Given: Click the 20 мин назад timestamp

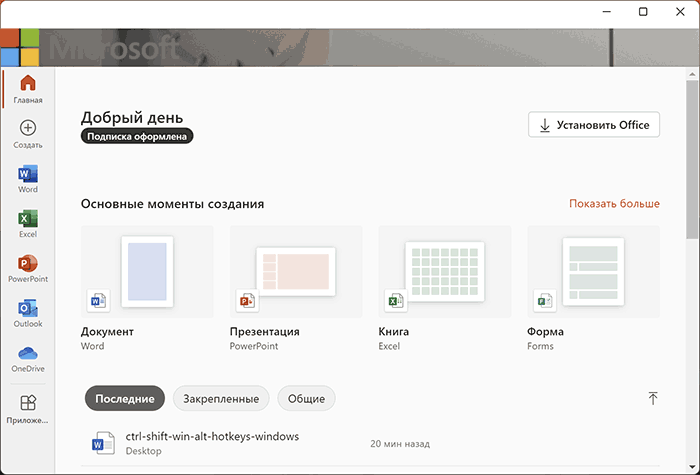Looking at the screenshot, I should click(x=400, y=444).
